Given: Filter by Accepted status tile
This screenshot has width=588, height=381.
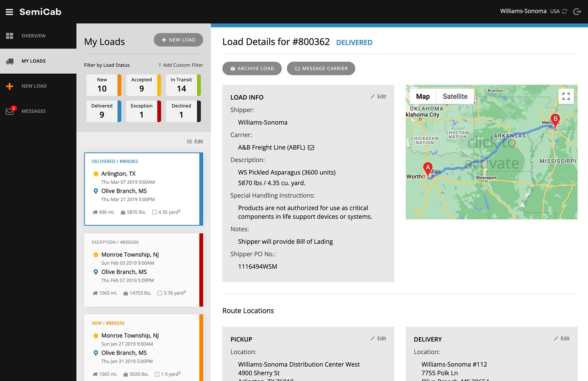Looking at the screenshot, I should point(143,85).
